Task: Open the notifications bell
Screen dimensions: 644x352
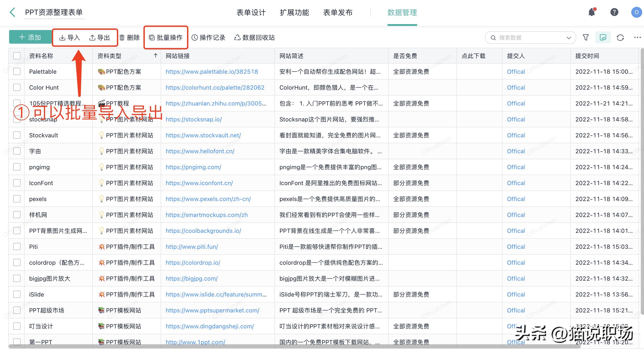Action: click(591, 12)
